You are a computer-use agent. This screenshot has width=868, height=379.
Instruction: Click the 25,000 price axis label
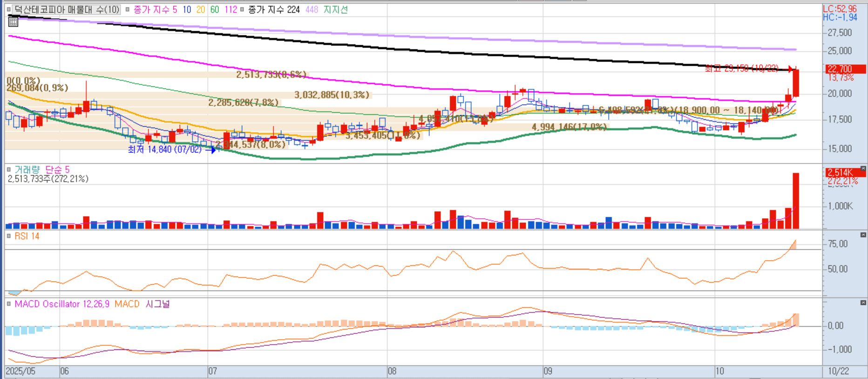point(840,51)
